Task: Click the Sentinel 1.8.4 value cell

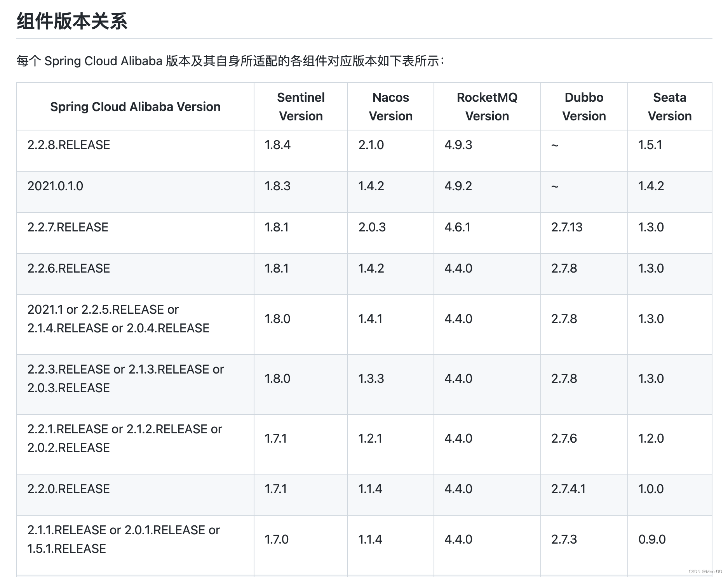Action: tap(277, 145)
